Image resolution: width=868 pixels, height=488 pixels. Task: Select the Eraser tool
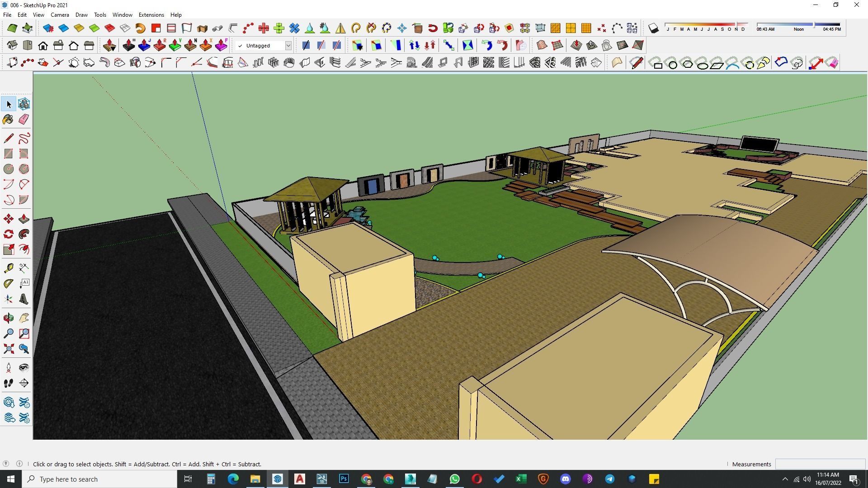coord(24,119)
